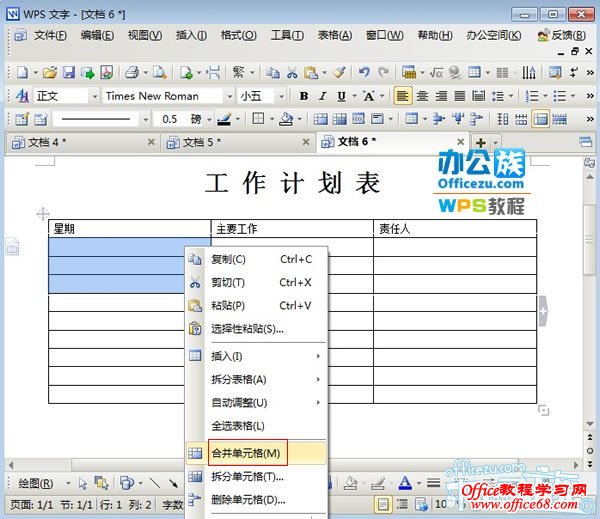
Task: Enable distributed text alignment
Action: [x=478, y=96]
